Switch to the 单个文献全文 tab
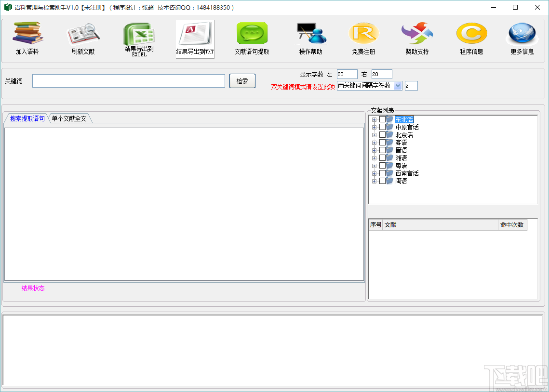 tap(69, 118)
